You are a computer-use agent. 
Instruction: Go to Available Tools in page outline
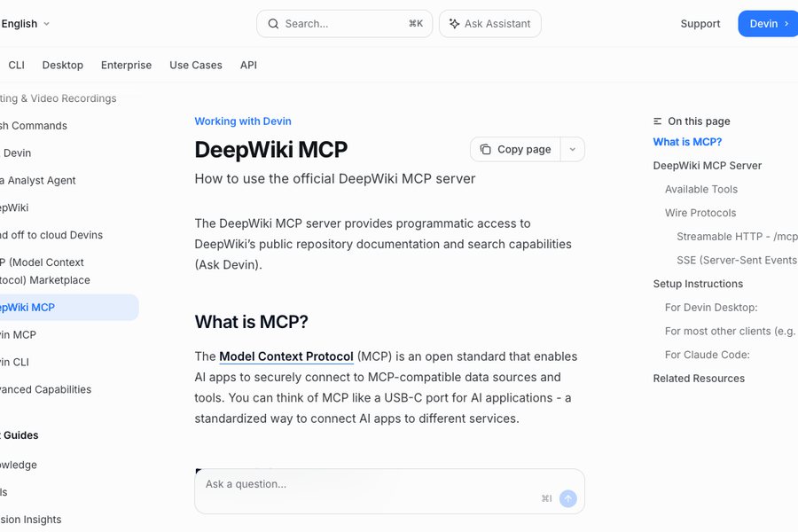coord(701,190)
